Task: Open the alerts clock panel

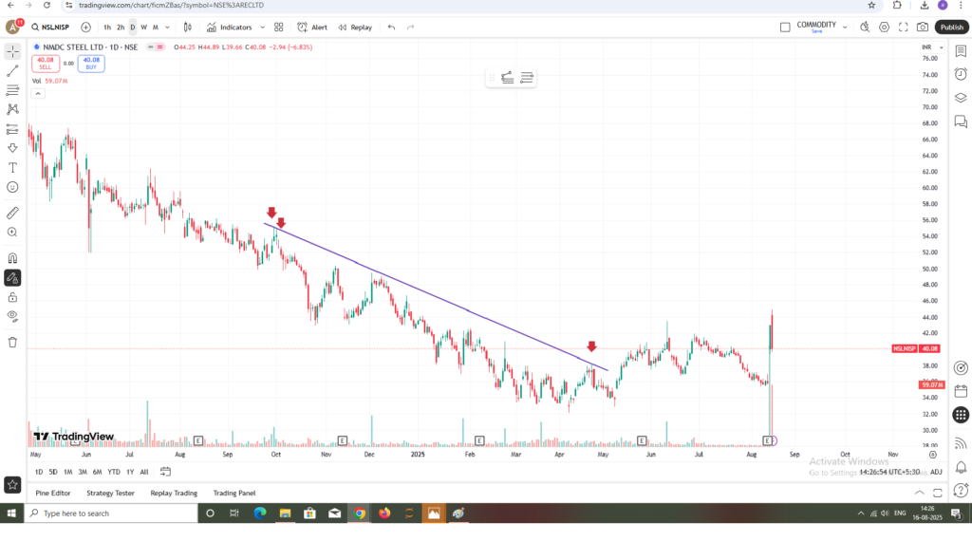Action: coord(961,74)
